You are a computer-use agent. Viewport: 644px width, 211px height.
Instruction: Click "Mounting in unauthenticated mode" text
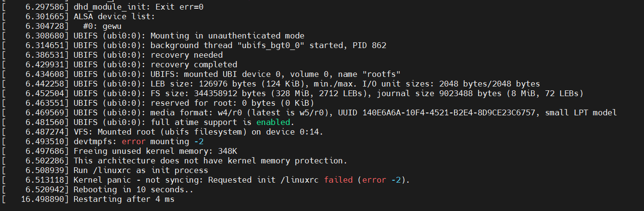coord(227,36)
